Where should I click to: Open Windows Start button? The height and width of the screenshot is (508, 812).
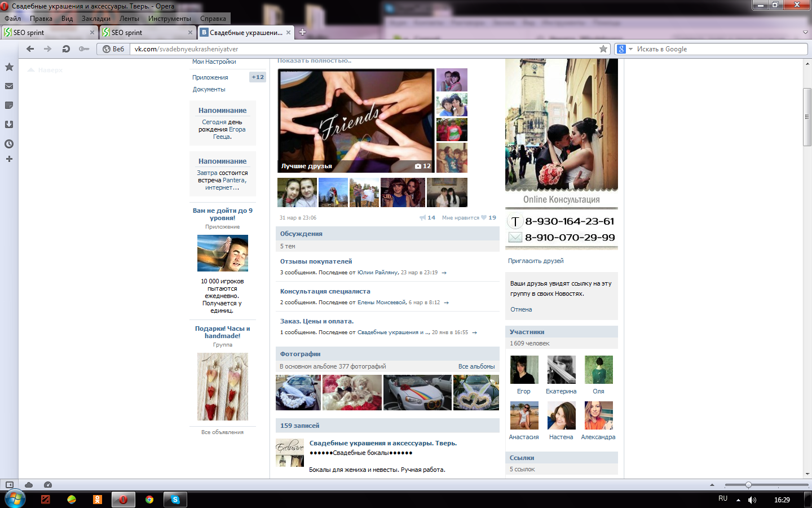point(15,500)
